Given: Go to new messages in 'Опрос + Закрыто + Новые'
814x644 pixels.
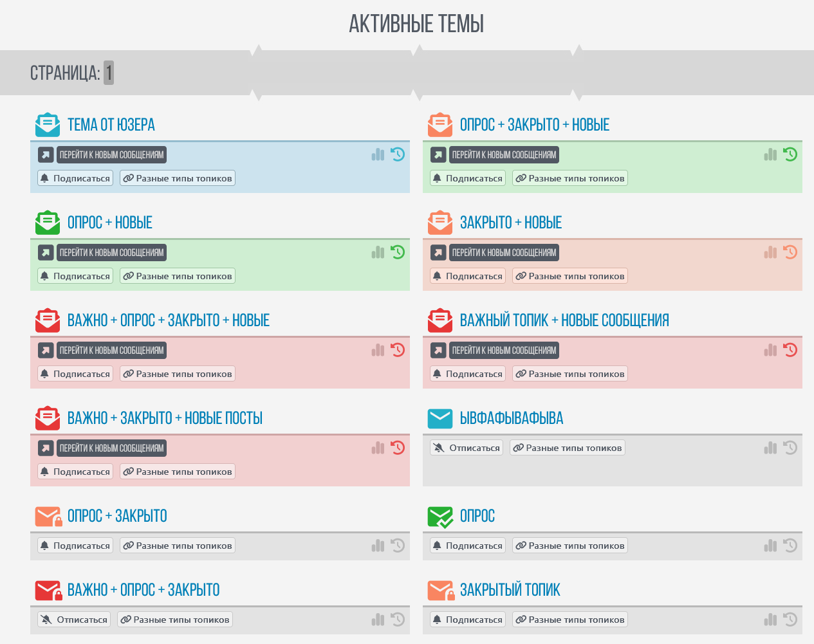Looking at the screenshot, I should pos(504,155).
